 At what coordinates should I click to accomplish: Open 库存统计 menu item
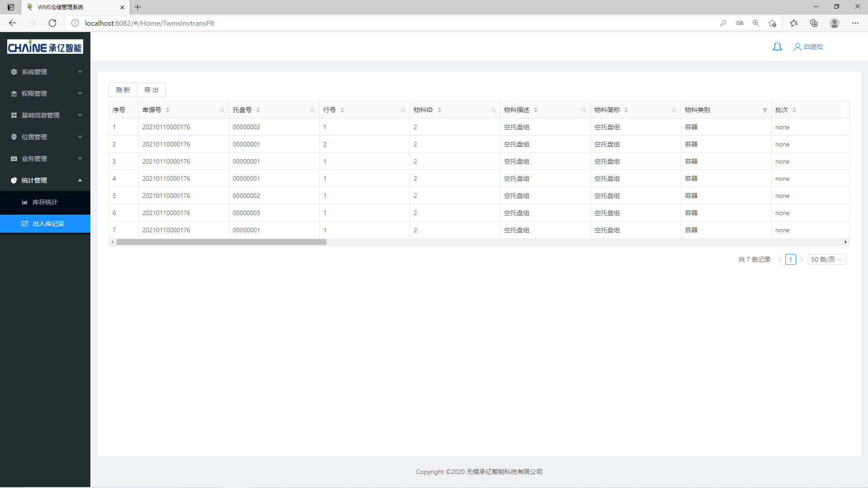45,202
